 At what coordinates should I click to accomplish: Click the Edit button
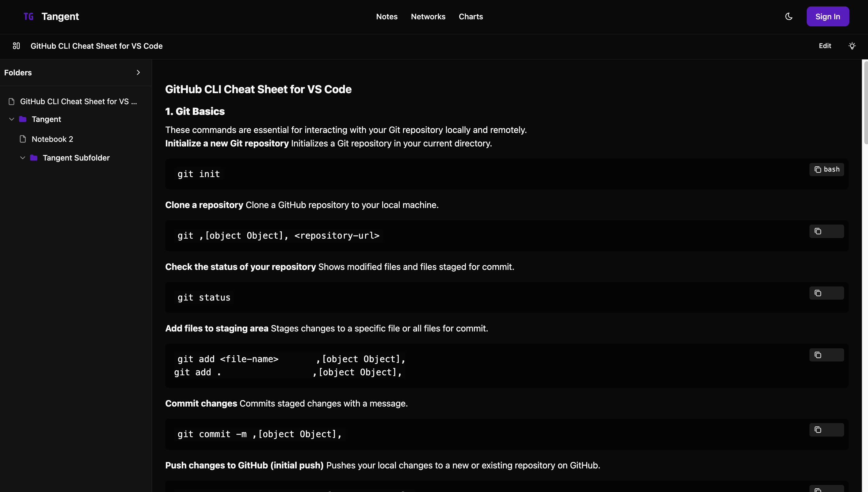coord(825,46)
